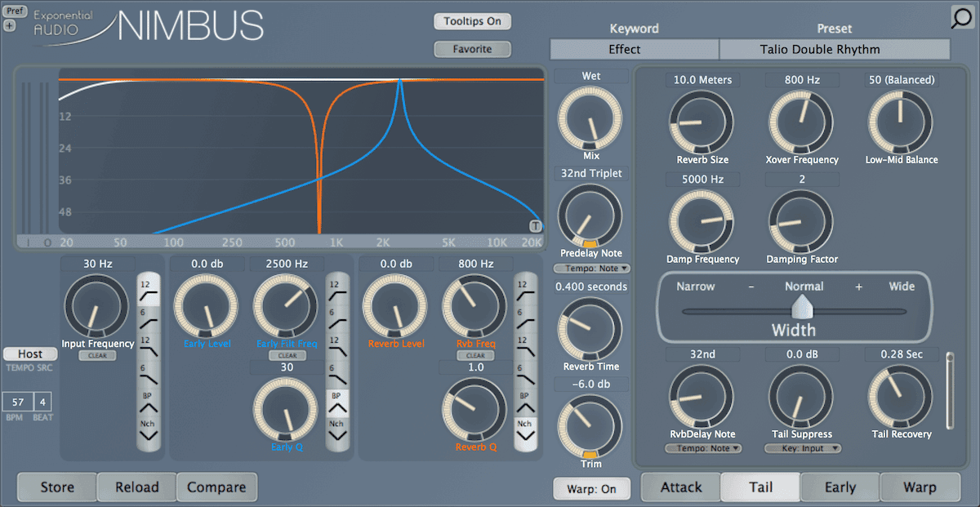Screen dimensions: 980x507
Task: Click the plus button below Pref
Action: [x=10, y=25]
